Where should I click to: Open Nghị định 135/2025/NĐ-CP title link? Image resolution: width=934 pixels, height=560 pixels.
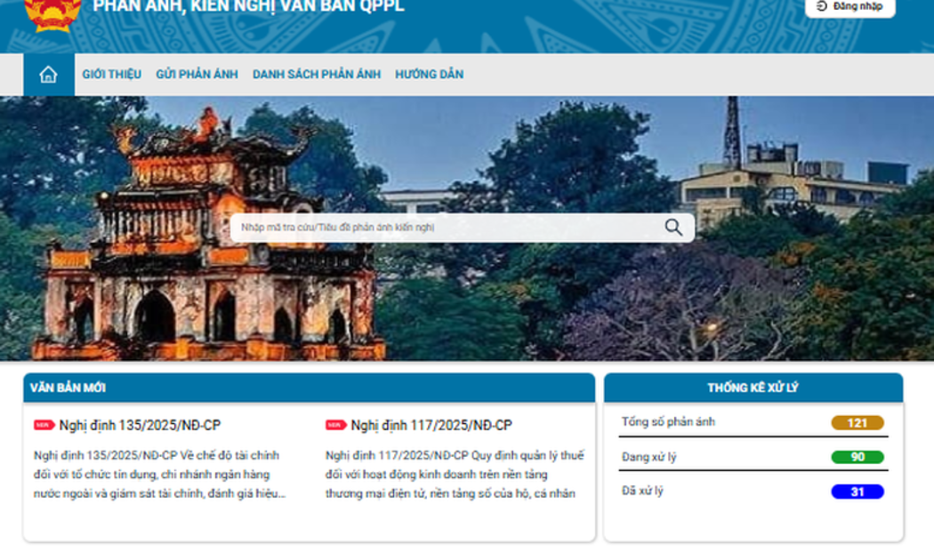tap(140, 425)
